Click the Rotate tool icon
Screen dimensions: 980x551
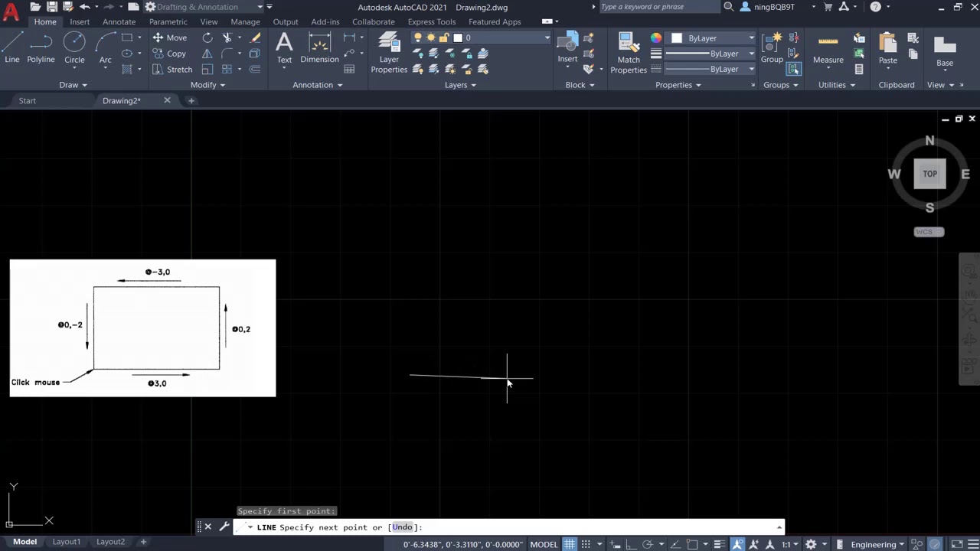tap(207, 37)
